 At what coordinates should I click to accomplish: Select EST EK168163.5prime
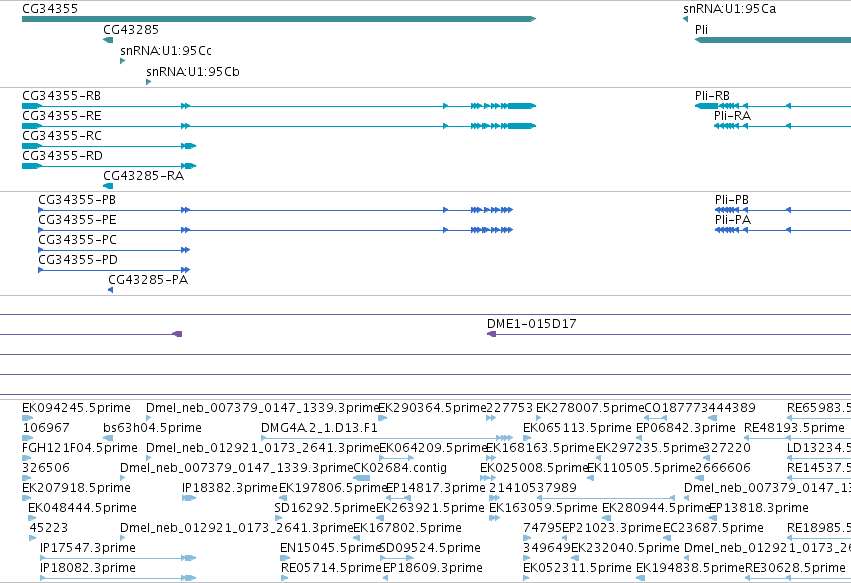[541, 448]
